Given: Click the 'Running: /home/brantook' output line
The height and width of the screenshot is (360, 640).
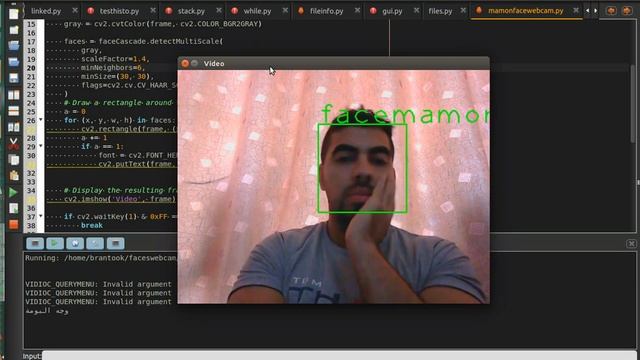Looking at the screenshot, I should (x=100, y=258).
